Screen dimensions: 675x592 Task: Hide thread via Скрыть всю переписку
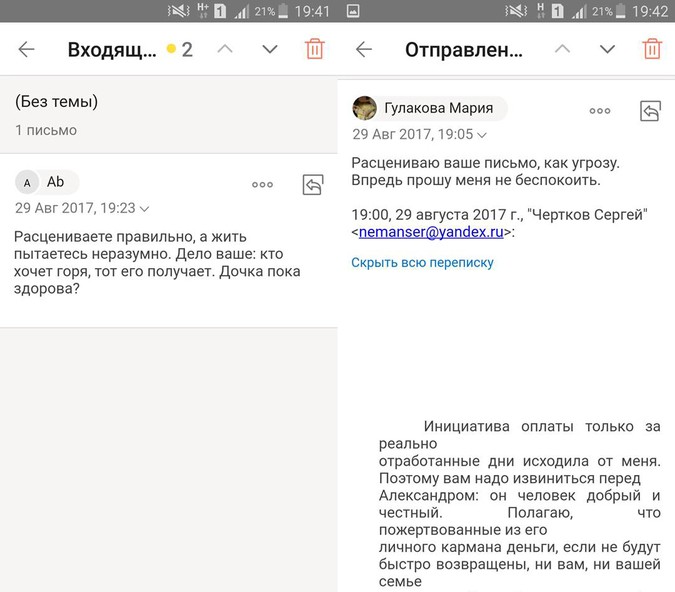pos(422,263)
